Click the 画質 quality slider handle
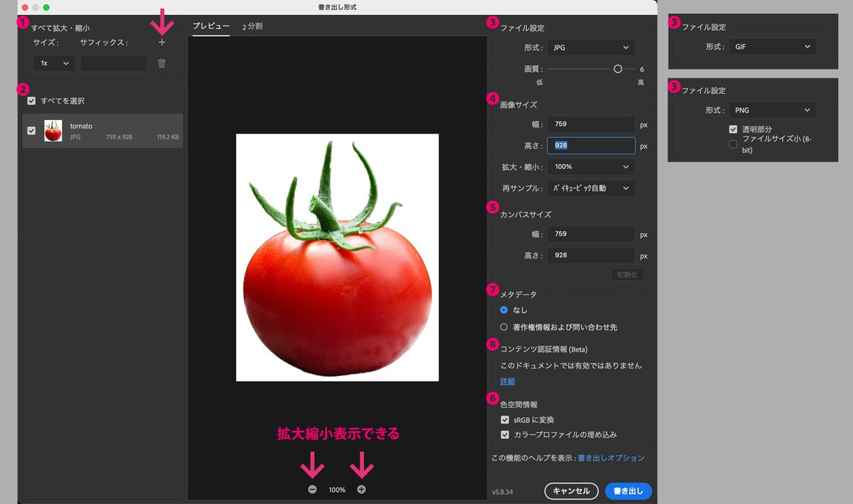The image size is (853, 504). (618, 69)
